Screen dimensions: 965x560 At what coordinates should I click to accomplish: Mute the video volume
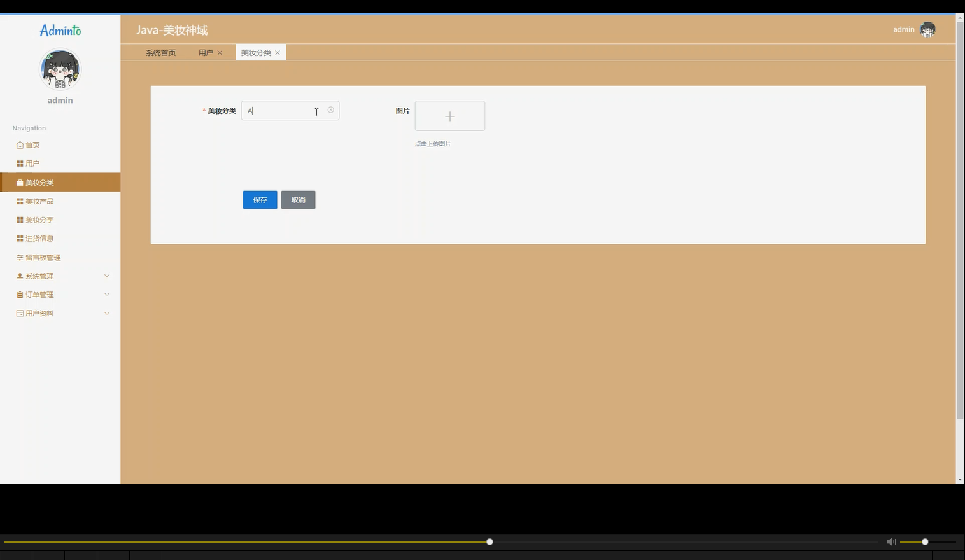coord(891,542)
